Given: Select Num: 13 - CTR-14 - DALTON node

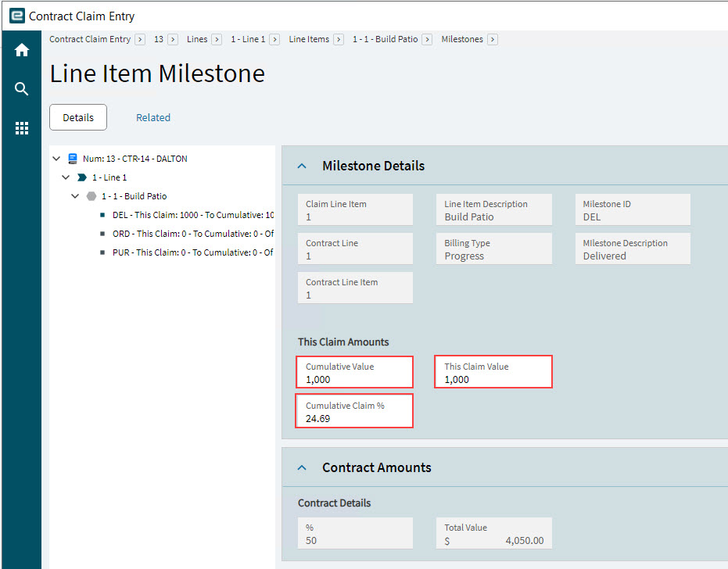Looking at the screenshot, I should (135, 159).
